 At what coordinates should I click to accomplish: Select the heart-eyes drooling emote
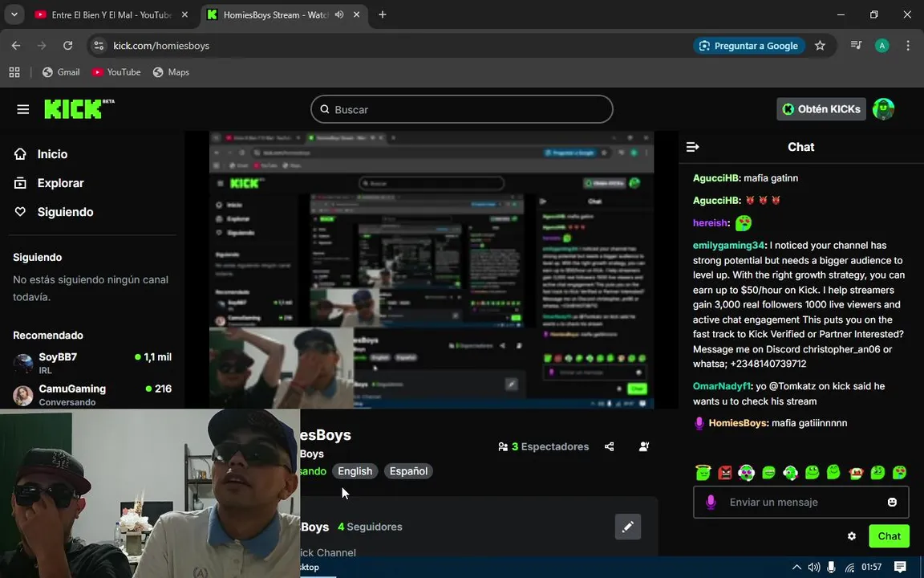pyautogui.click(x=899, y=472)
